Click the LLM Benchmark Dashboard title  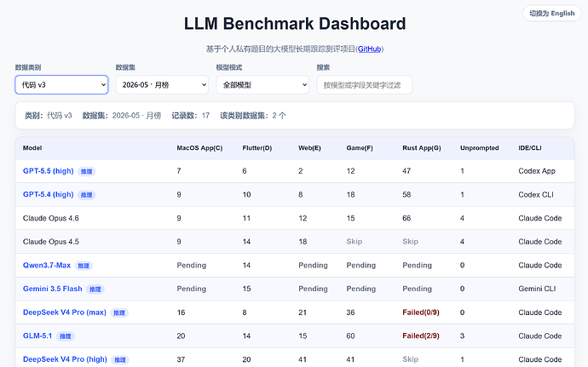point(295,24)
